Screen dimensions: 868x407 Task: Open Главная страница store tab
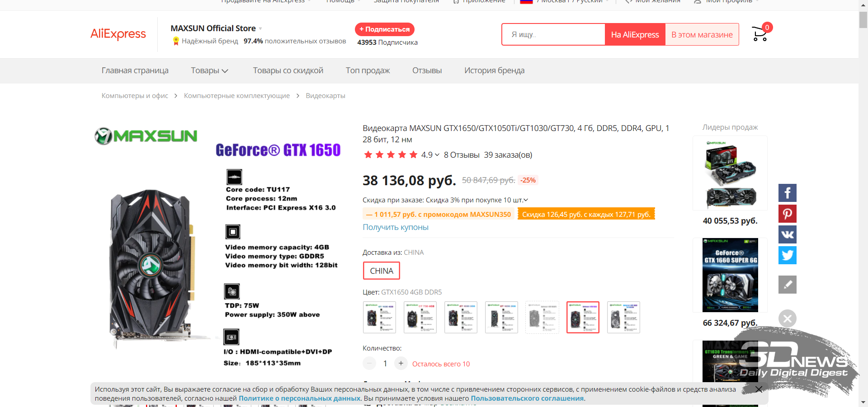(x=135, y=70)
